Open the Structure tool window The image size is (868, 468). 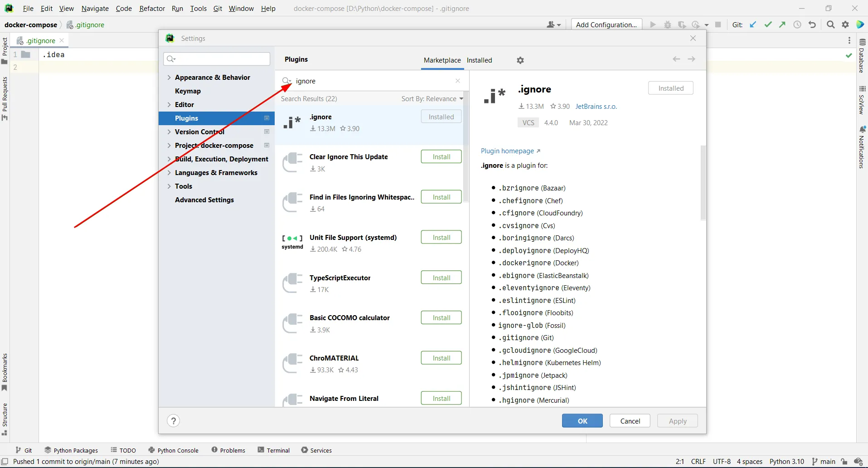pos(5,419)
